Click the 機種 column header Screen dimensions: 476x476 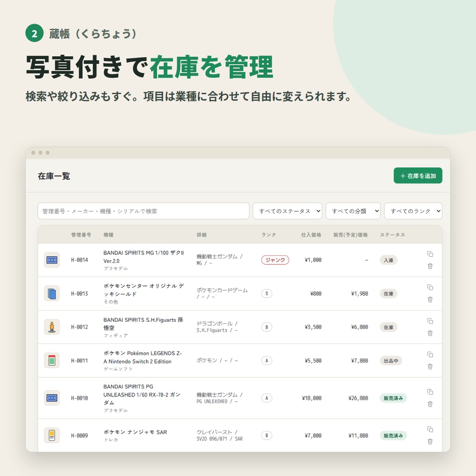pos(108,235)
